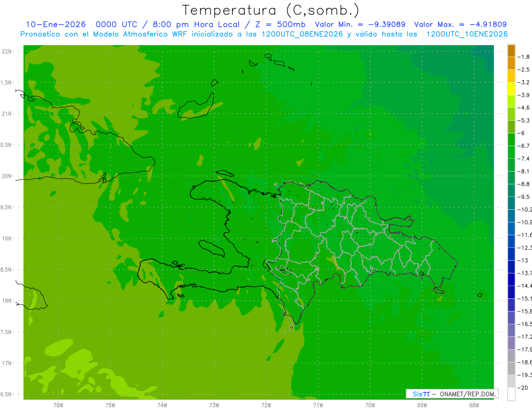Viewport: 532px width, 411px height.
Task: Pick the teal swatch between -9.5 and -10.2
Action: (x=511, y=203)
